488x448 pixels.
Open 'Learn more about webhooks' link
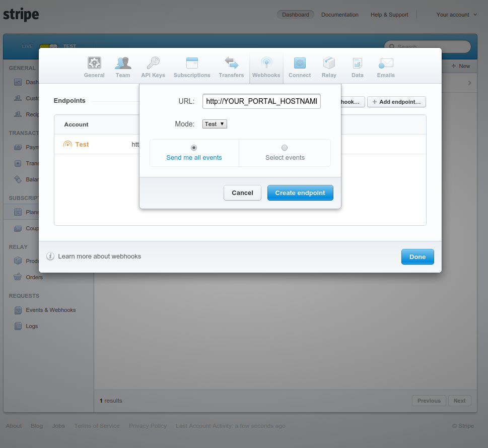click(99, 257)
